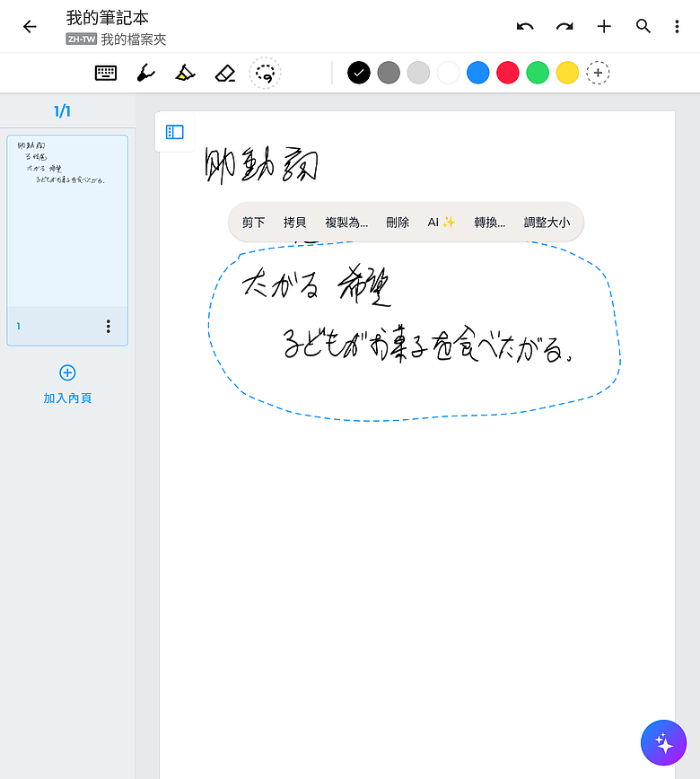
Task: Click the 我的筆記本 notebook title
Action: tap(108, 18)
